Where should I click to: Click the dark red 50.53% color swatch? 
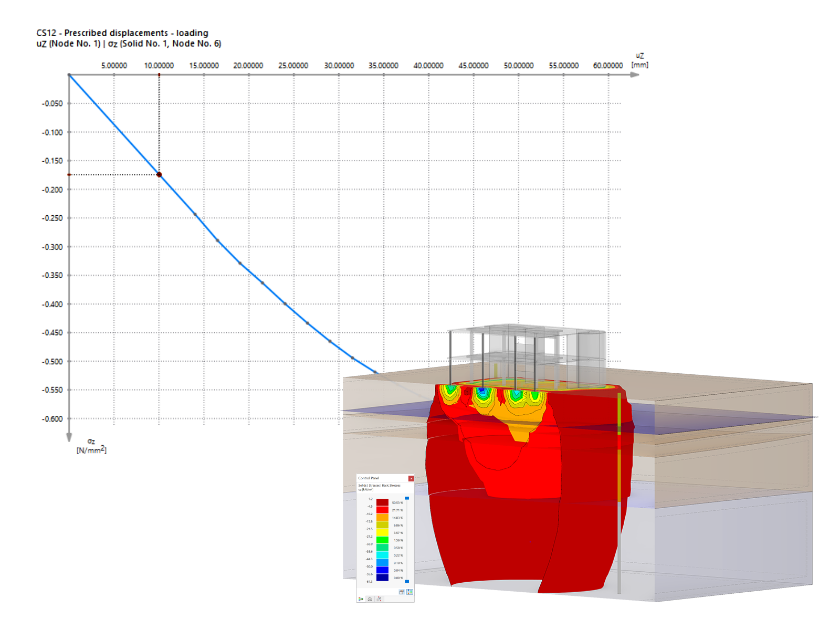pyautogui.click(x=382, y=502)
